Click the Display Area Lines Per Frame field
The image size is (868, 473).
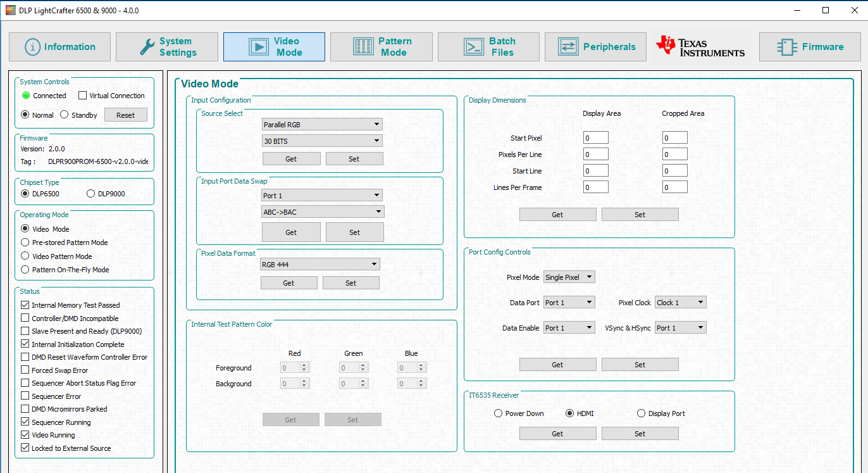(x=595, y=187)
